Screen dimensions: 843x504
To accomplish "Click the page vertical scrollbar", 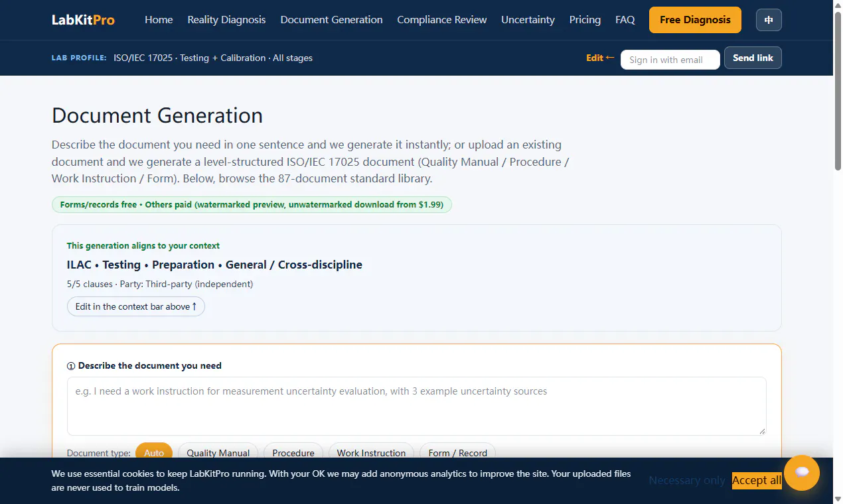I will click(838, 93).
